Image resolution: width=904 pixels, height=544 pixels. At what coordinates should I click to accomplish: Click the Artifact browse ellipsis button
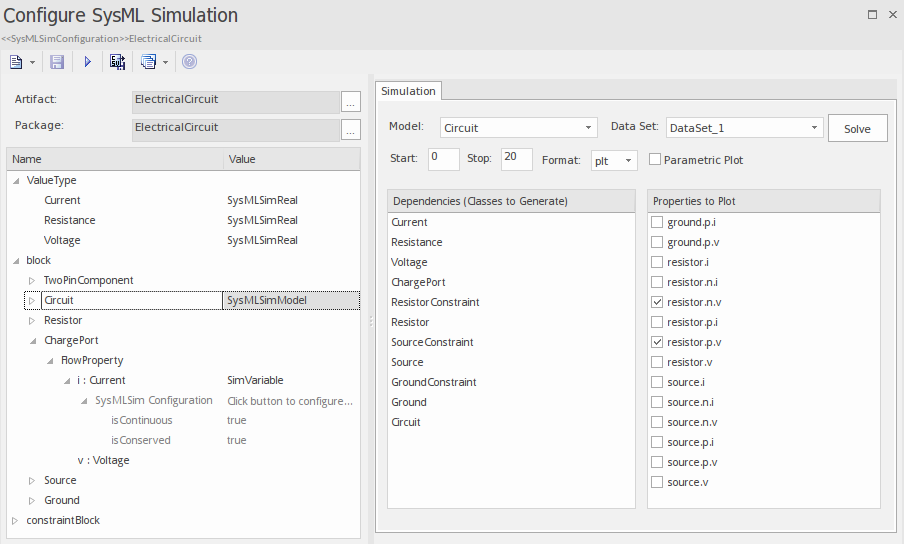pyautogui.click(x=350, y=101)
